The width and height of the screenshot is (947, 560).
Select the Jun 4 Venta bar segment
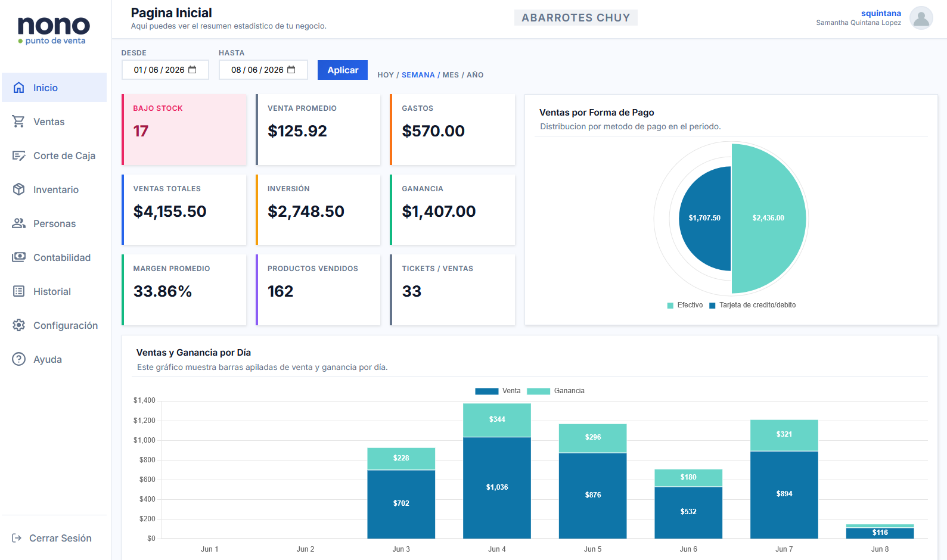click(497, 488)
